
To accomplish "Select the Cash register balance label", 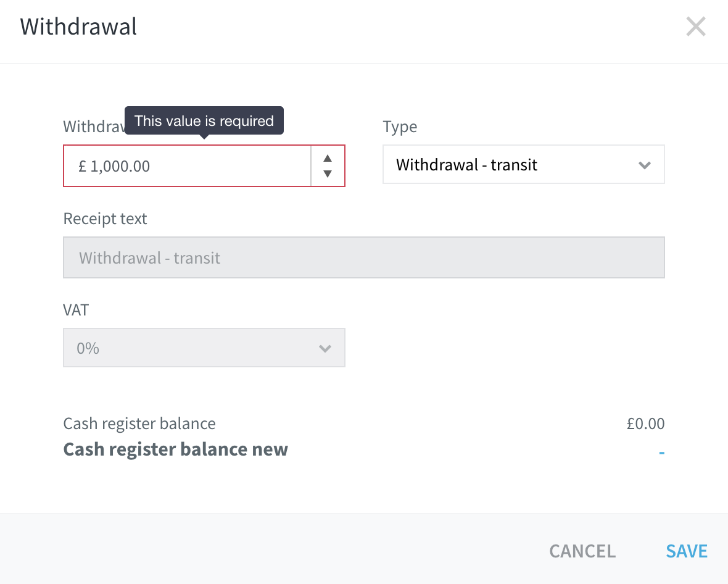I will 139,423.
